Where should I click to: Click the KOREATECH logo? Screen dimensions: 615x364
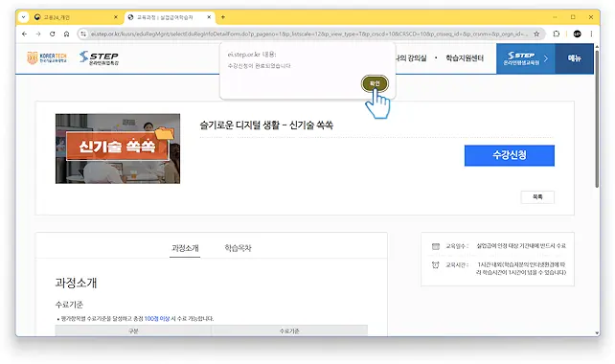click(47, 57)
